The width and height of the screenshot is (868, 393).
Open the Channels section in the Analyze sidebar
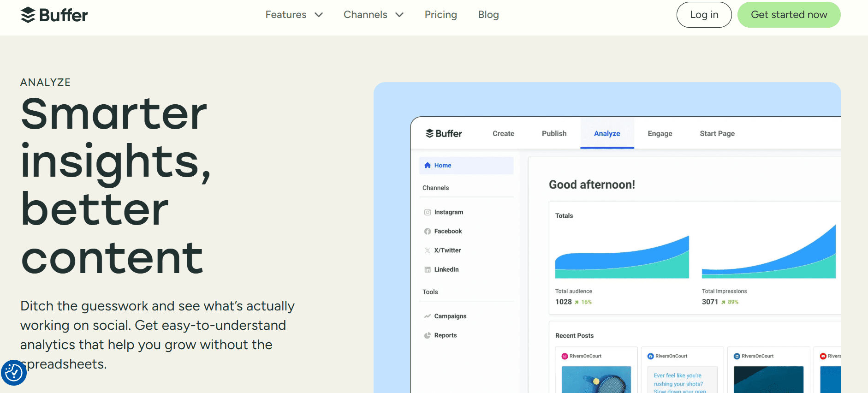[435, 188]
